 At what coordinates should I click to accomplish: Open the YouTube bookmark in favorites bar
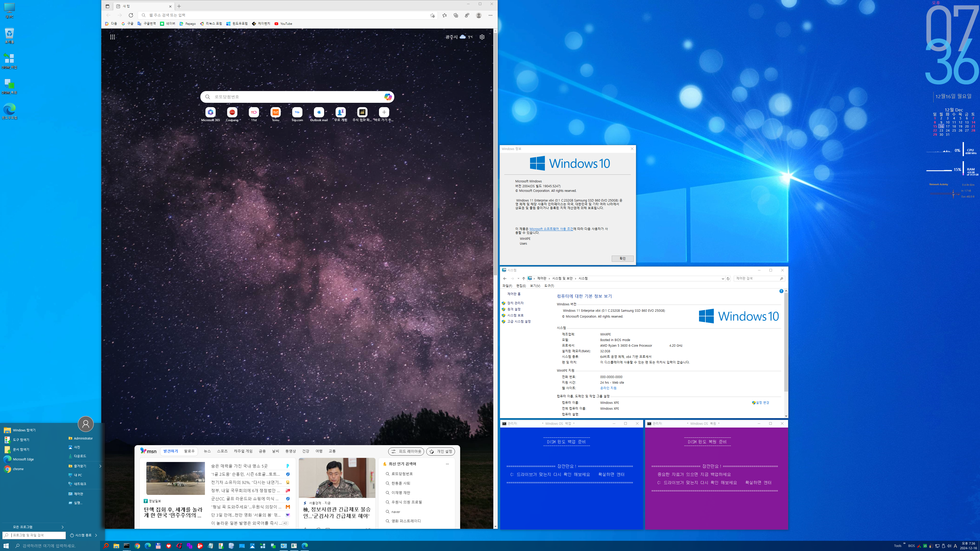click(284, 23)
